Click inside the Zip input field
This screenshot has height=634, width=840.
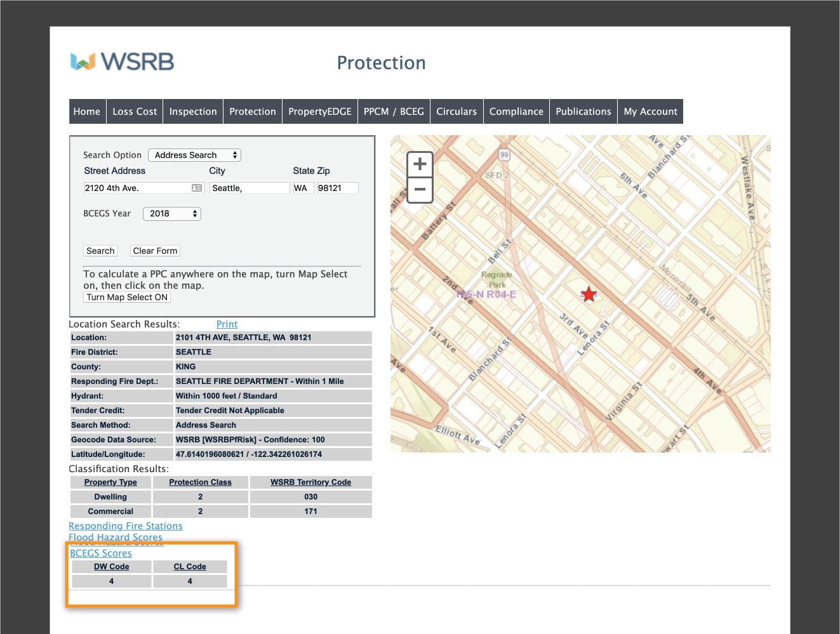coord(337,187)
